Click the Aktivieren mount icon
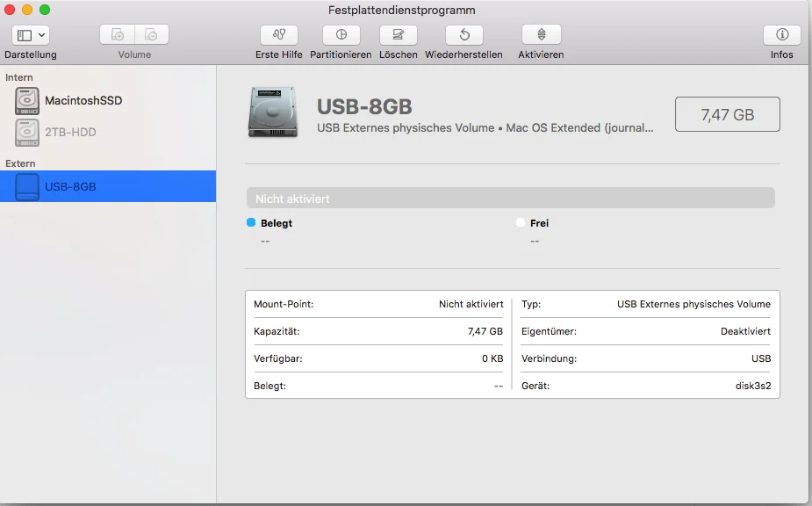The image size is (812, 506). 541,35
